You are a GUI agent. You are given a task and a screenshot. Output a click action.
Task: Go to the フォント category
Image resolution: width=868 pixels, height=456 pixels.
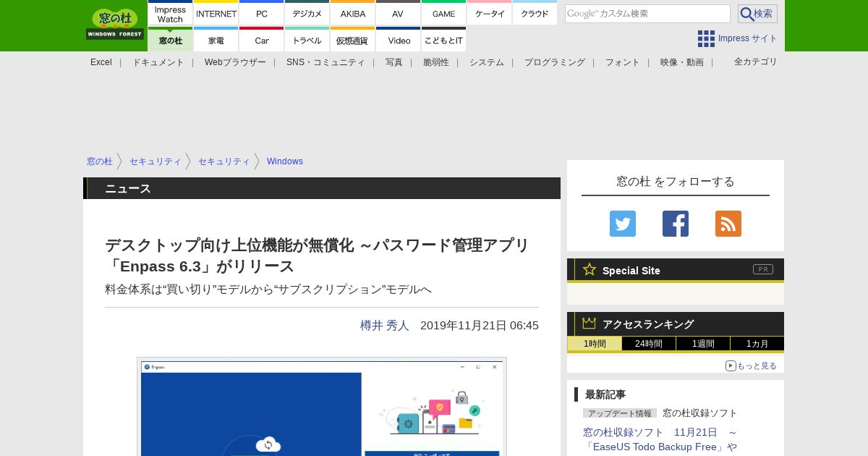tap(623, 62)
